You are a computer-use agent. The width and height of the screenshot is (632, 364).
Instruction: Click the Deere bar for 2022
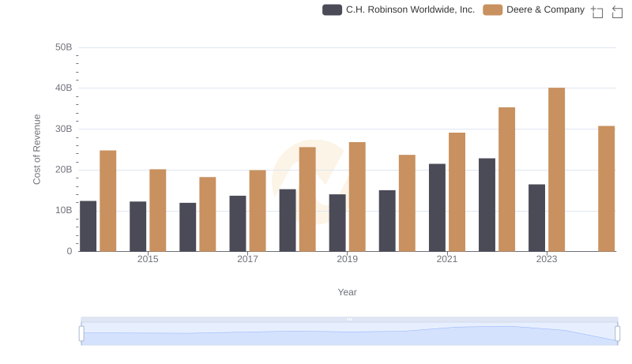506,179
